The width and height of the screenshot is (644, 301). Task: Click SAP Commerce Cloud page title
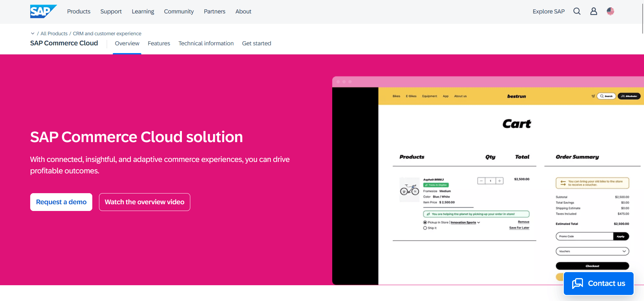click(x=64, y=43)
